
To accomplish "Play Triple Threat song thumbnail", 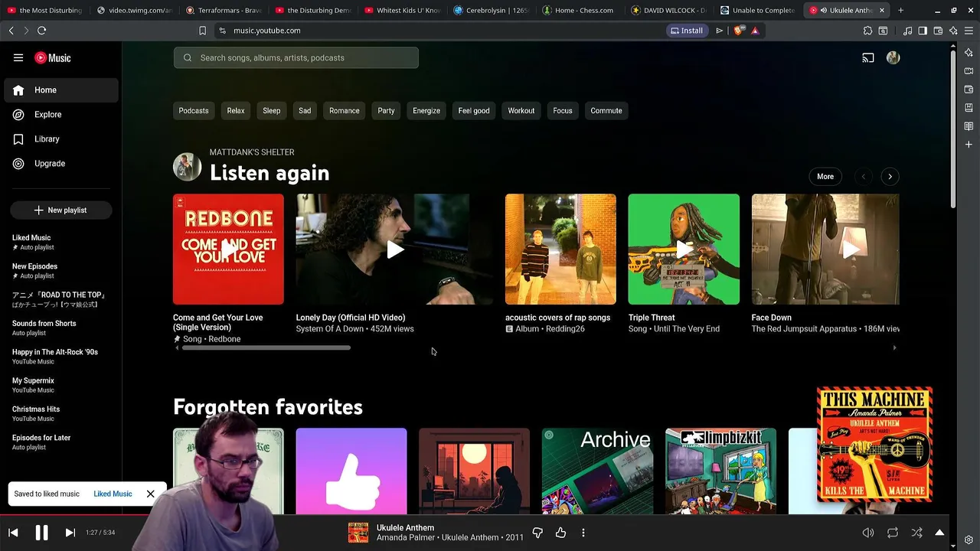I will coord(684,249).
